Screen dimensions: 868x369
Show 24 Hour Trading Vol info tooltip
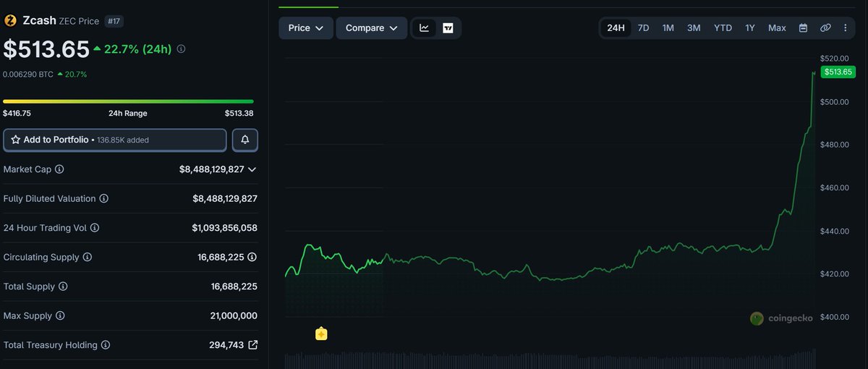pyautogui.click(x=95, y=228)
